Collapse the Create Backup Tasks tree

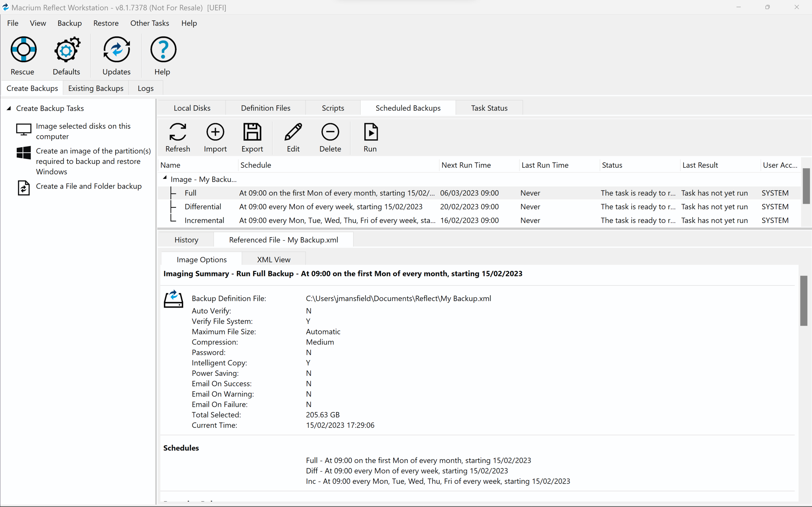[x=9, y=108]
